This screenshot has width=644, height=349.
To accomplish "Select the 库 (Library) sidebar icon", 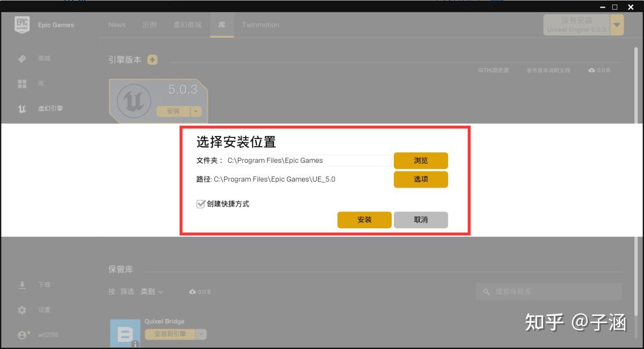I will point(21,84).
